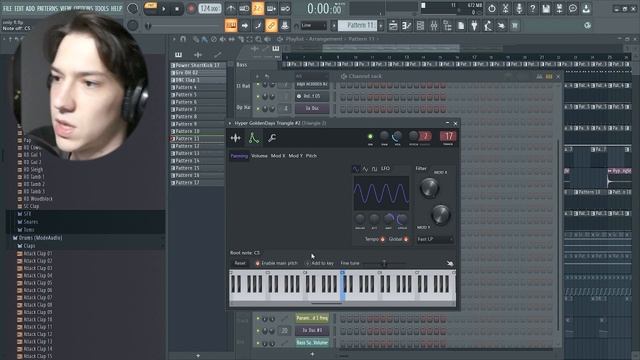640x360 pixels.
Task: Click the Sy Dsc channel button in Channel rack
Action: 312,108
